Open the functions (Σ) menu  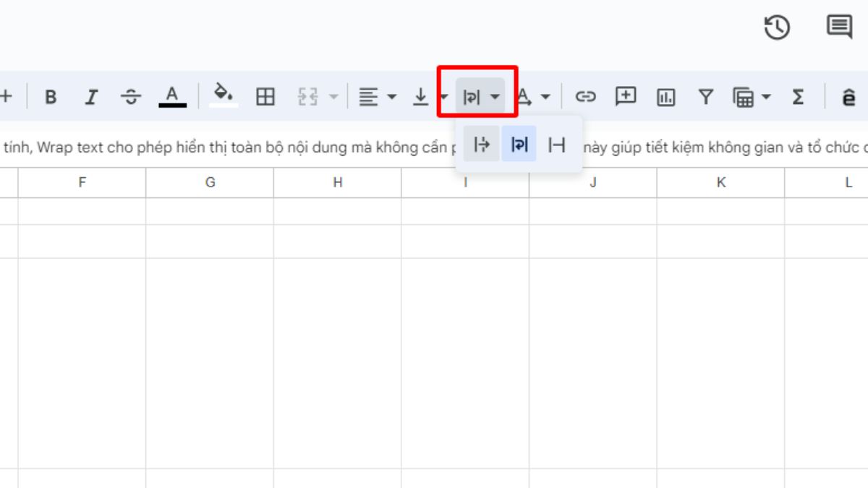pos(797,96)
